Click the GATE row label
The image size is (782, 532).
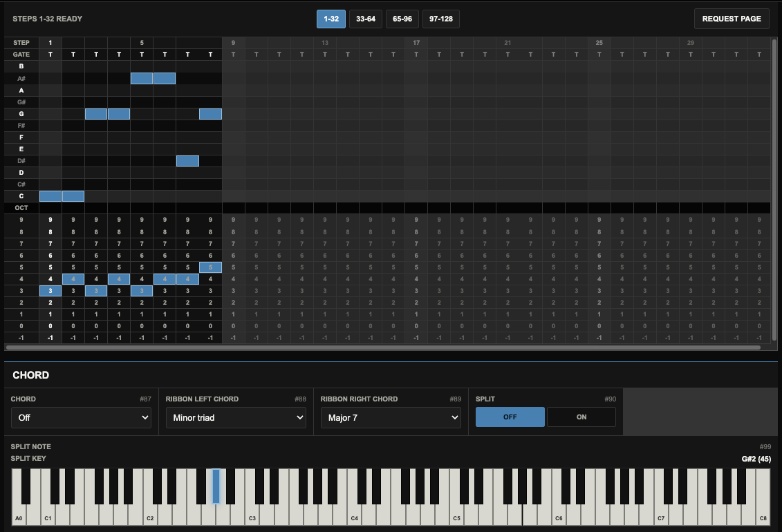(x=21, y=55)
